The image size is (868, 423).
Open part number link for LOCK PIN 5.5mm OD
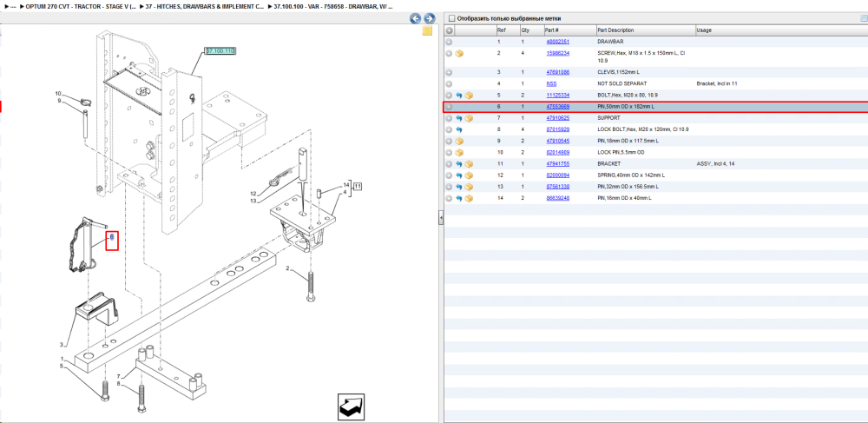pyautogui.click(x=557, y=152)
